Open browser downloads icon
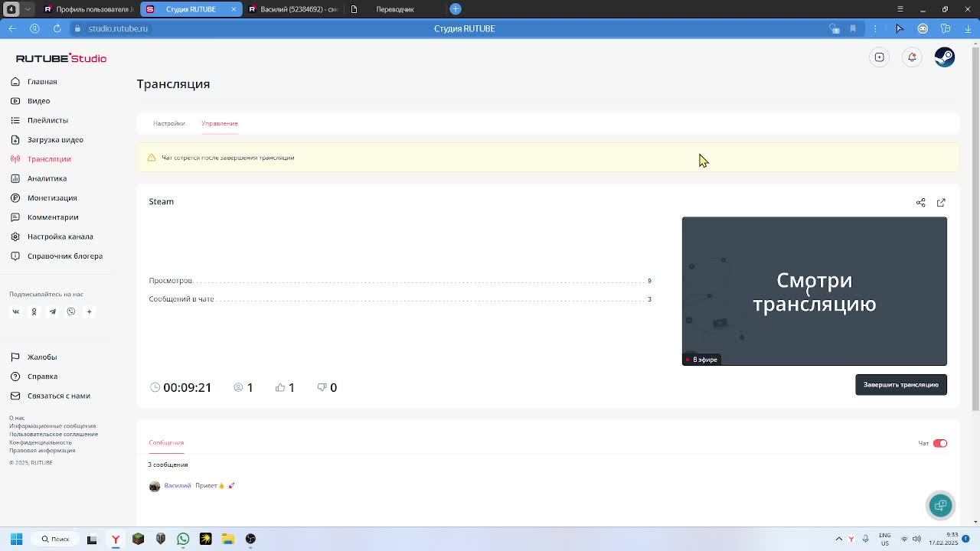This screenshot has height=551, width=980. [968, 28]
